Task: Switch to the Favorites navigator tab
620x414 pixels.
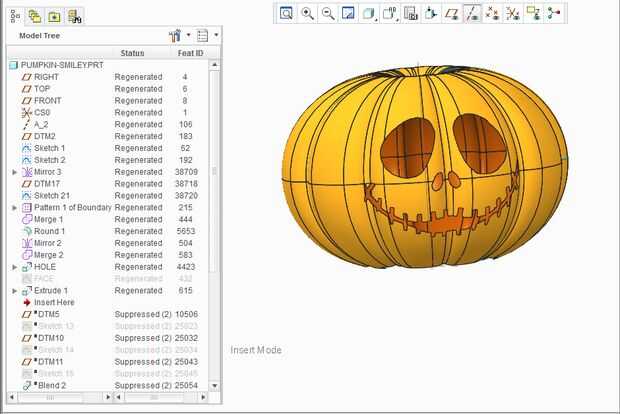Action: click(x=54, y=16)
